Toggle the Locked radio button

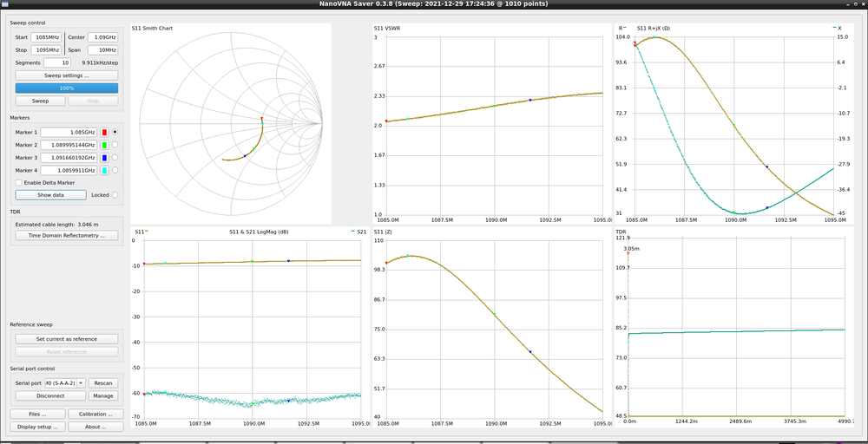click(115, 195)
